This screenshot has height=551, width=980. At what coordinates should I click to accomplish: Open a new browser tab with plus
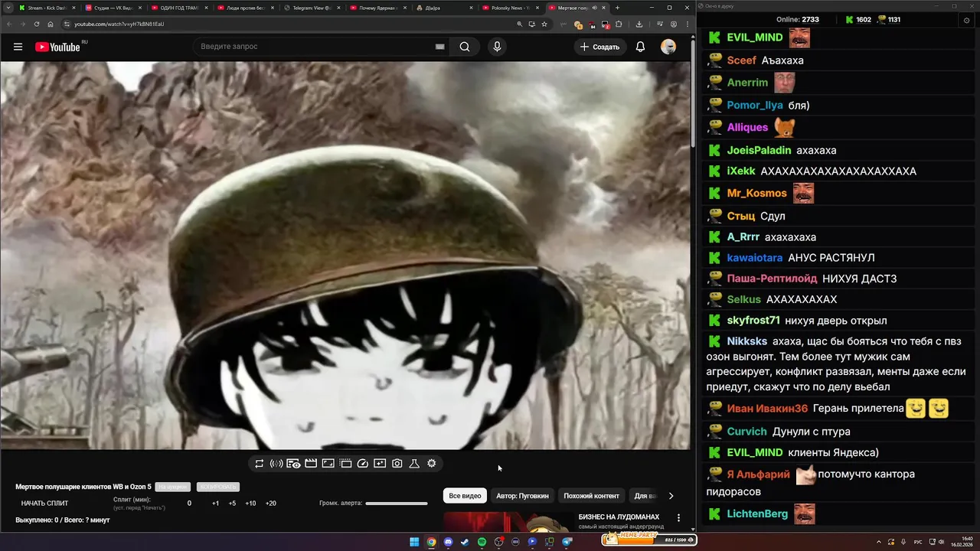click(x=617, y=8)
